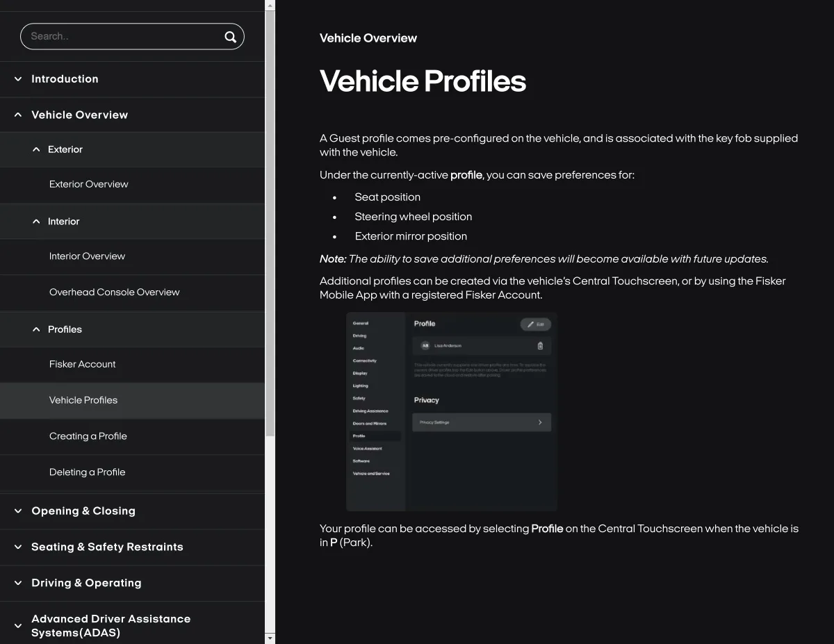Select Vehicle Profiles page in sidebar

pyautogui.click(x=83, y=400)
